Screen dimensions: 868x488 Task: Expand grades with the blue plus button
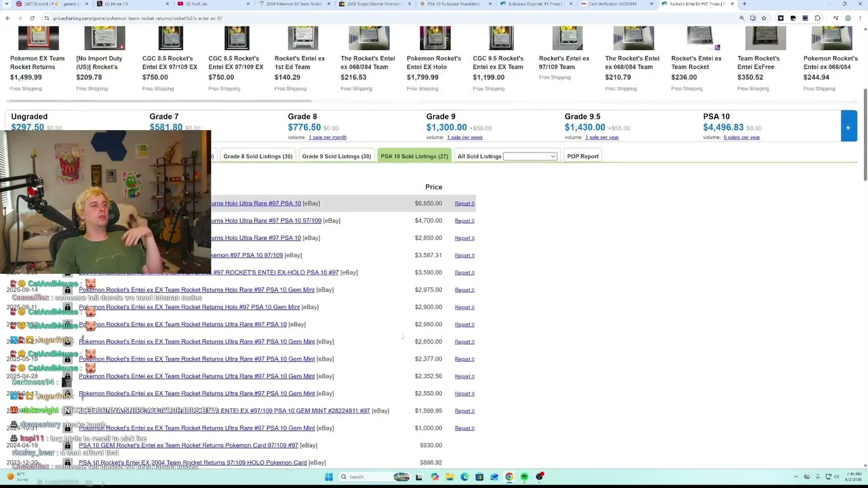[848, 127]
